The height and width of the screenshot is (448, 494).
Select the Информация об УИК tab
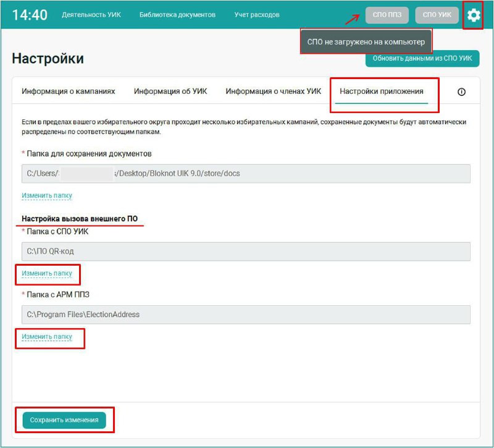tap(170, 91)
